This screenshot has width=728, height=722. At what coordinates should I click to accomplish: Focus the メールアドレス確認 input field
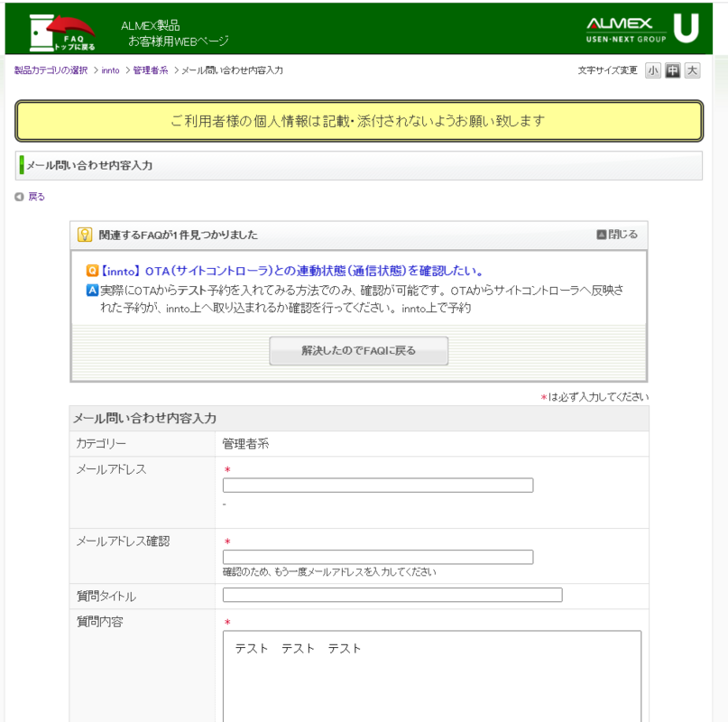click(377, 557)
